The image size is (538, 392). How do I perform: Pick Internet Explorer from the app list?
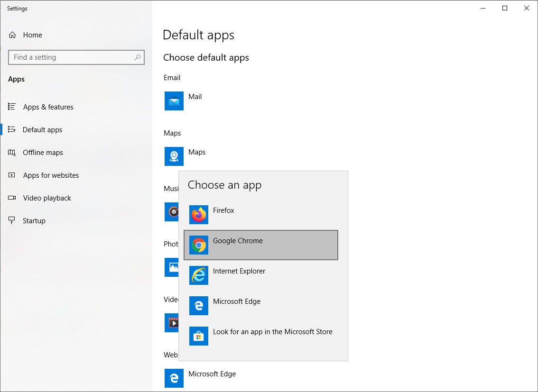click(261, 275)
